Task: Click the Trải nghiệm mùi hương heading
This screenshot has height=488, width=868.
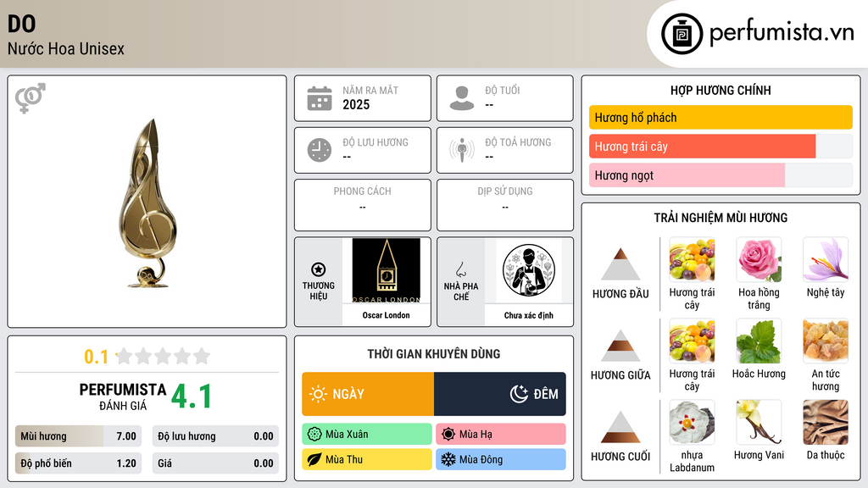Action: 721,218
